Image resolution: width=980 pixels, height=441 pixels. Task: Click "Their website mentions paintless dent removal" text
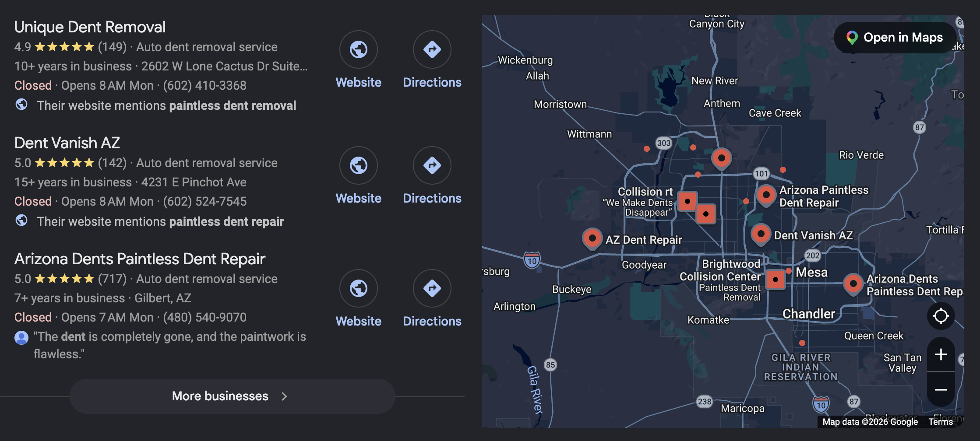tap(166, 105)
